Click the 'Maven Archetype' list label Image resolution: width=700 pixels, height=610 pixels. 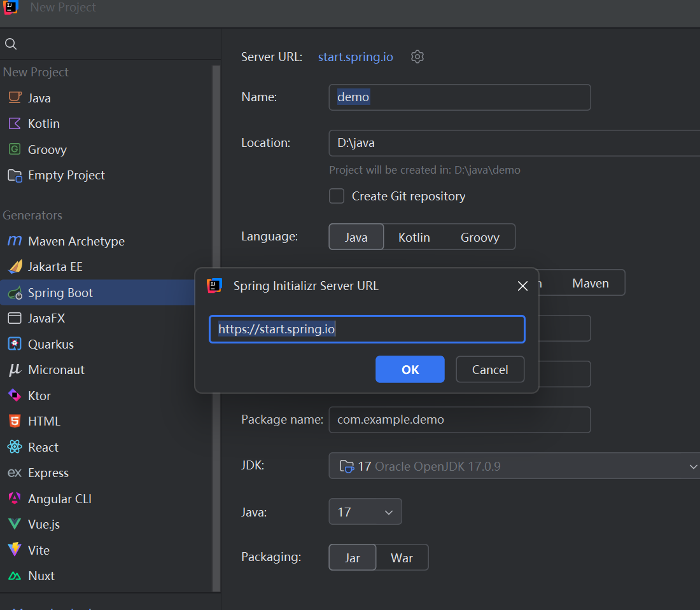click(76, 241)
